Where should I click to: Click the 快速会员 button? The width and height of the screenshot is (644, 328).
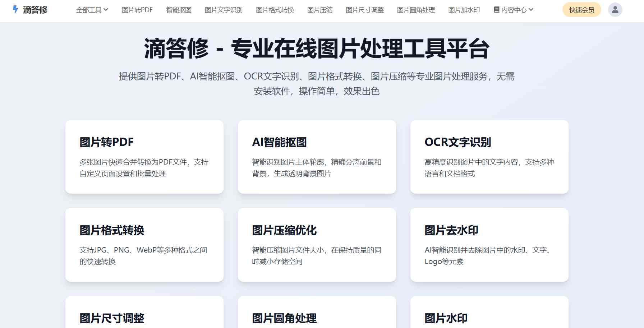(581, 10)
